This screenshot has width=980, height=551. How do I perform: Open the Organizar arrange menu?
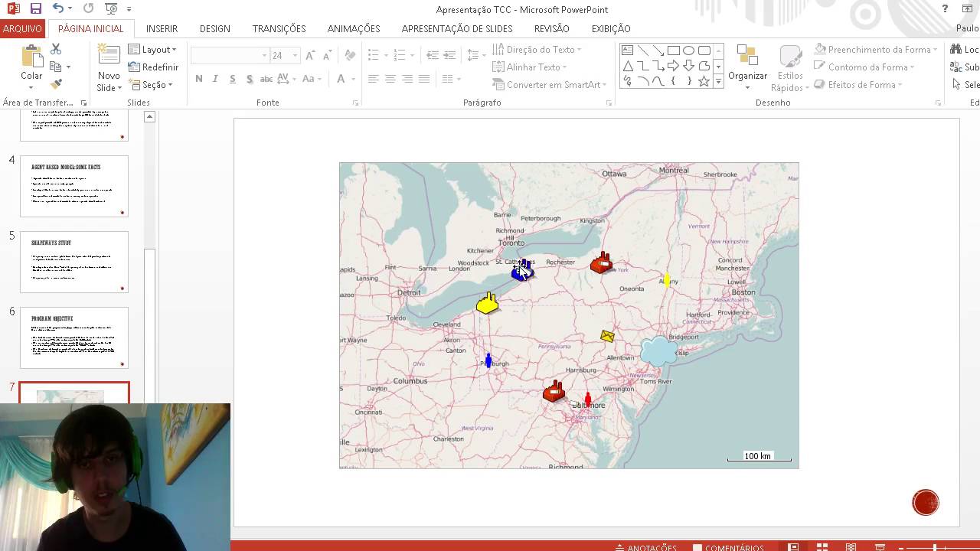[747, 67]
